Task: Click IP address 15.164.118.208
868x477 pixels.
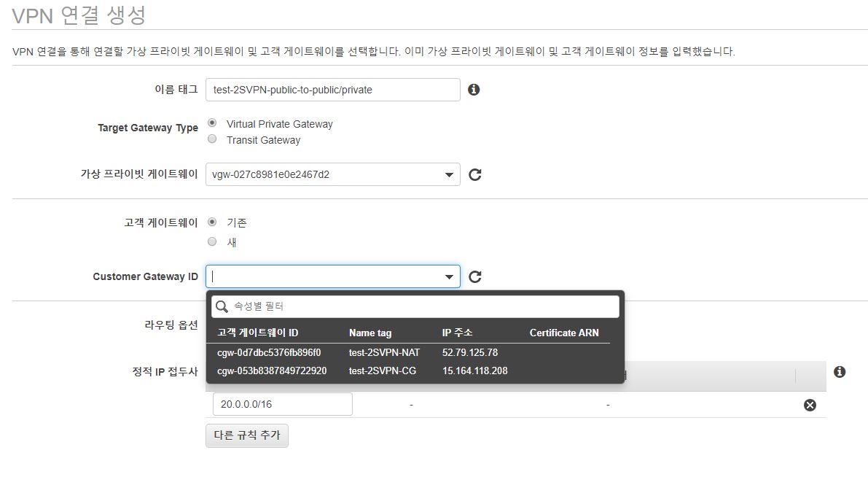Action: coord(475,371)
